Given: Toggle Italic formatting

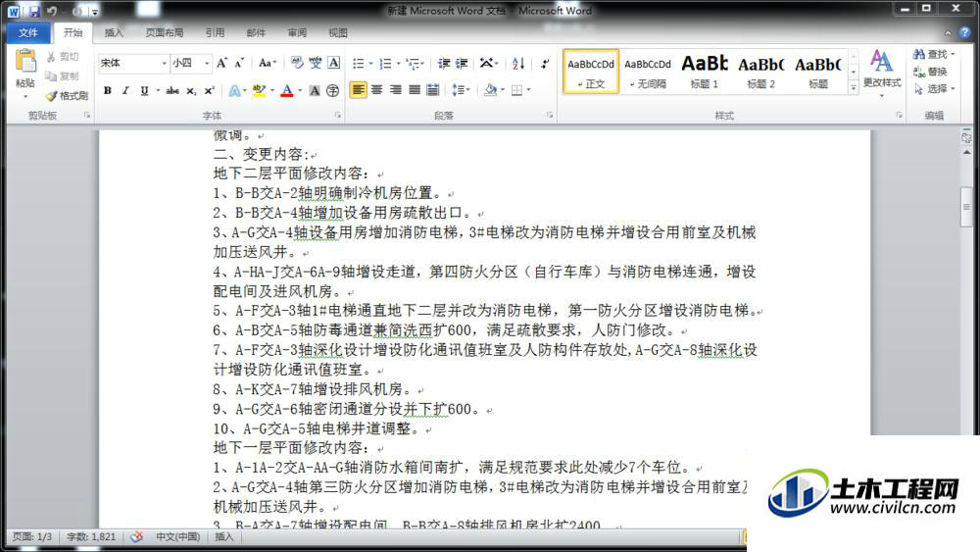Looking at the screenshot, I should pyautogui.click(x=125, y=90).
